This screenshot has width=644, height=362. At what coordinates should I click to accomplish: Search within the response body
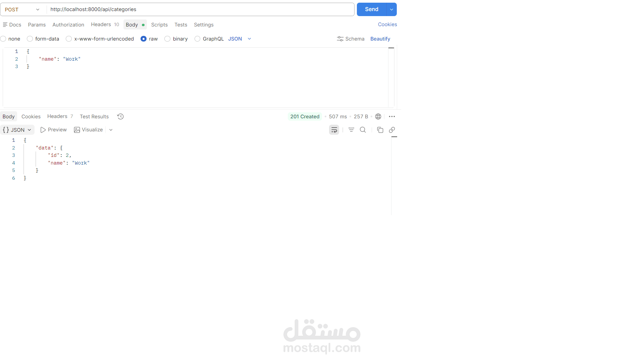(x=363, y=130)
